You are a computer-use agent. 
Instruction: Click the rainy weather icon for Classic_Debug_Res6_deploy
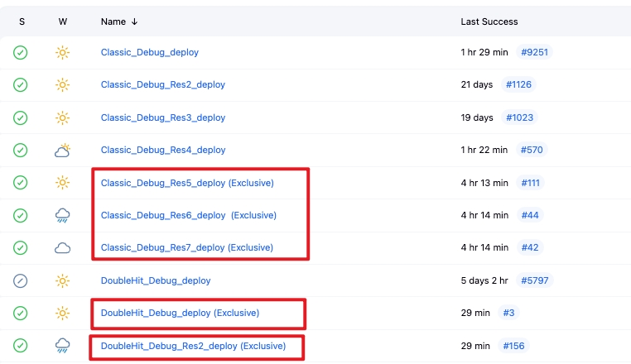63,215
